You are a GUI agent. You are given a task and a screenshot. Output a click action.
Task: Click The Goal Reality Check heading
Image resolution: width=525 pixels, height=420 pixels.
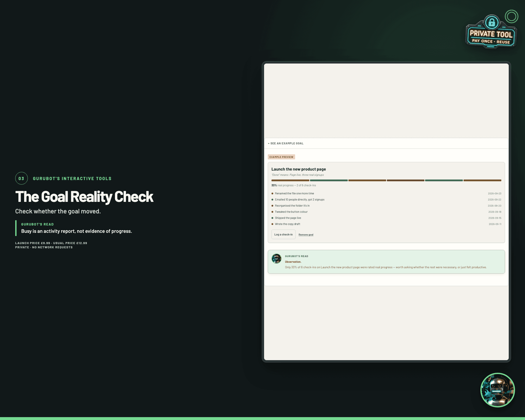pos(84,197)
